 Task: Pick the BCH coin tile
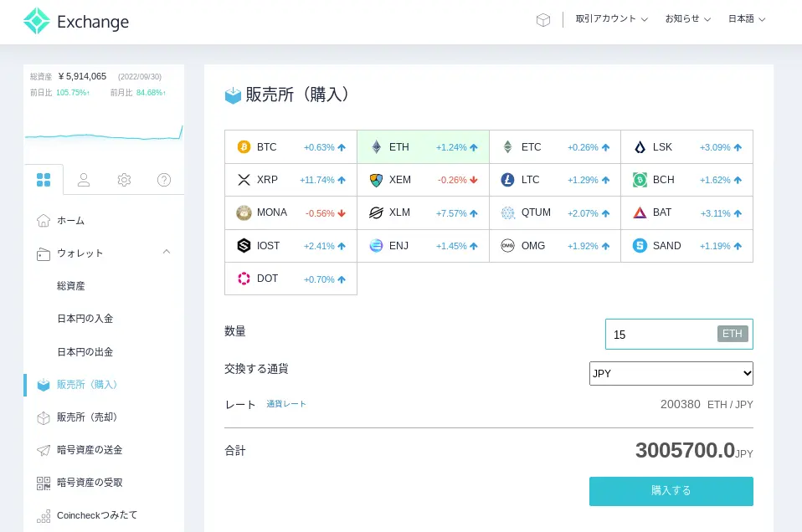click(687, 180)
